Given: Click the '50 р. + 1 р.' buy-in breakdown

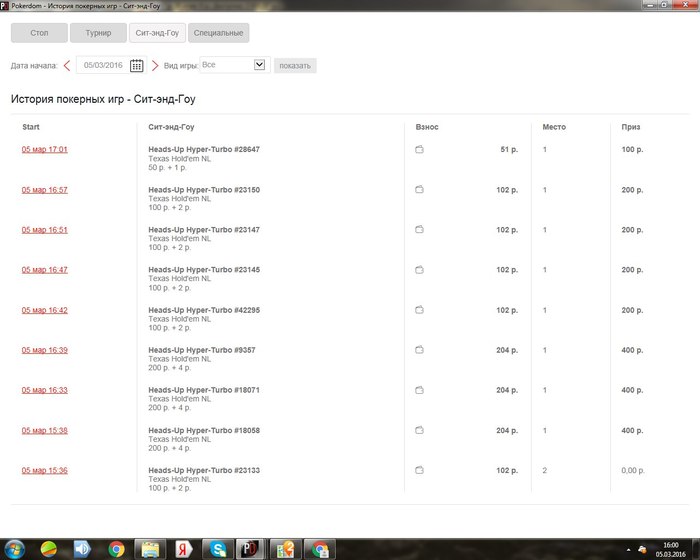Looking at the screenshot, I should 167,167.
